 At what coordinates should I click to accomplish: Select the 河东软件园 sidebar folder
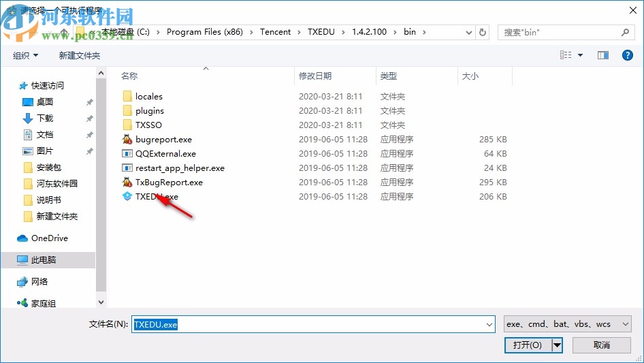click(x=57, y=184)
